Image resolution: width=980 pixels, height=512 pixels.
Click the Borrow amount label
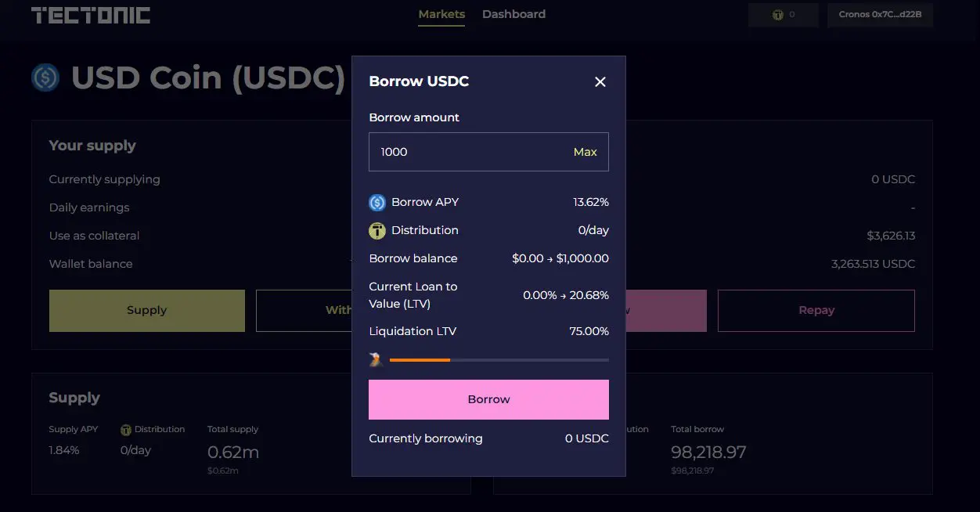click(x=414, y=117)
